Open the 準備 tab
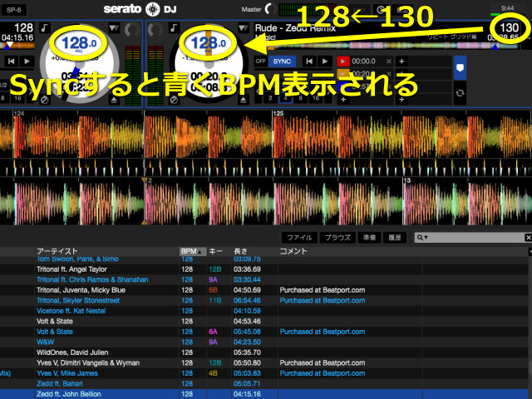The width and height of the screenshot is (532, 399). 369,238
